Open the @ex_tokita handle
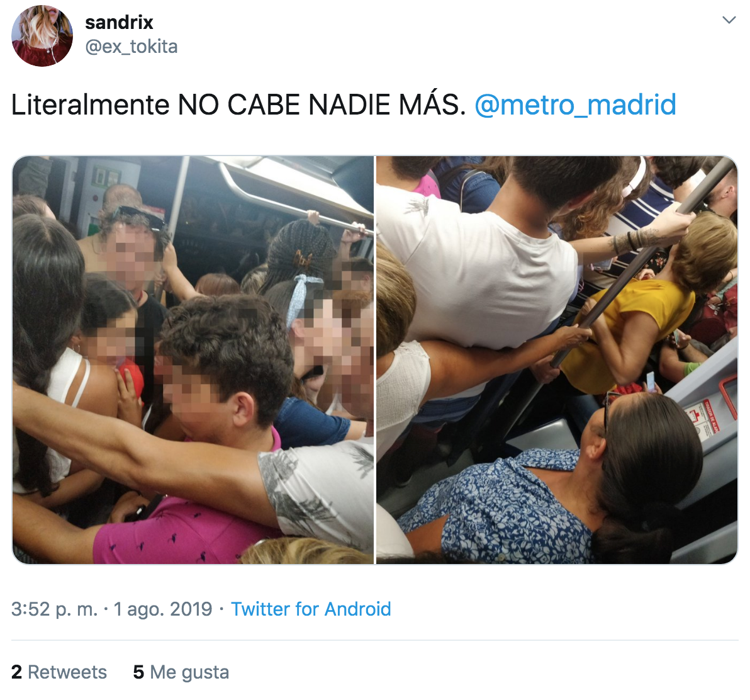This screenshot has width=750, height=700. click(131, 47)
